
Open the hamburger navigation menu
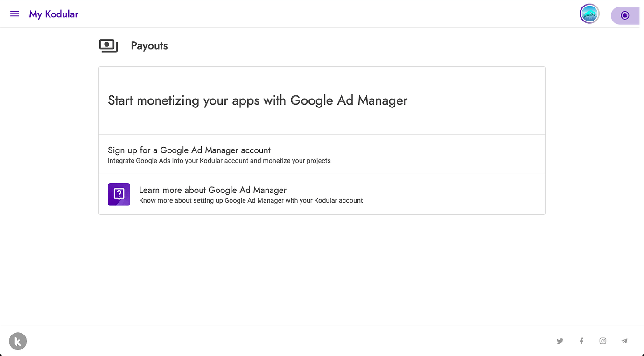click(x=14, y=14)
